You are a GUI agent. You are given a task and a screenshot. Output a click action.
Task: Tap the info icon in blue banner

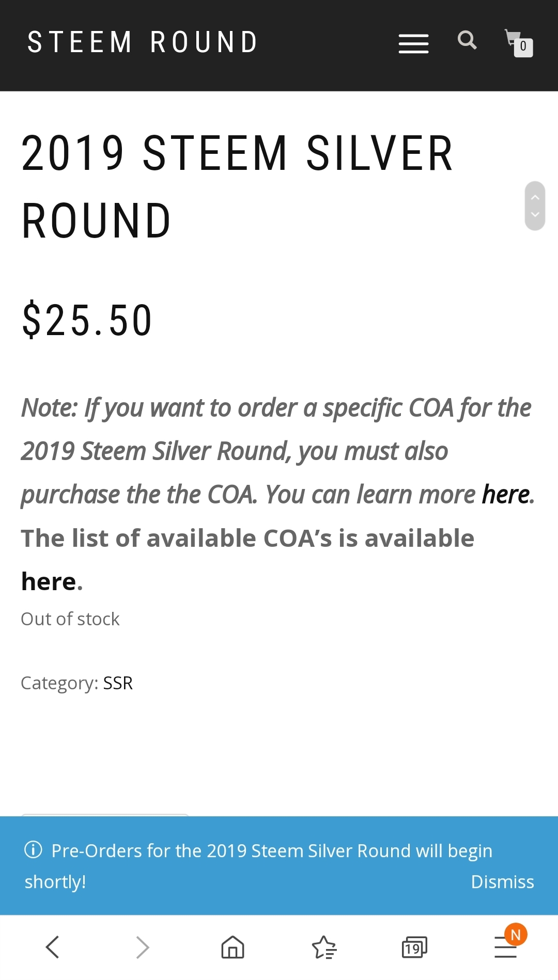[34, 849]
